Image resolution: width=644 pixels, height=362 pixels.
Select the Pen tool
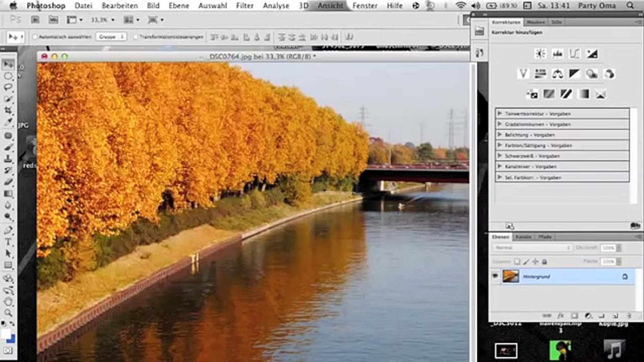[8, 230]
